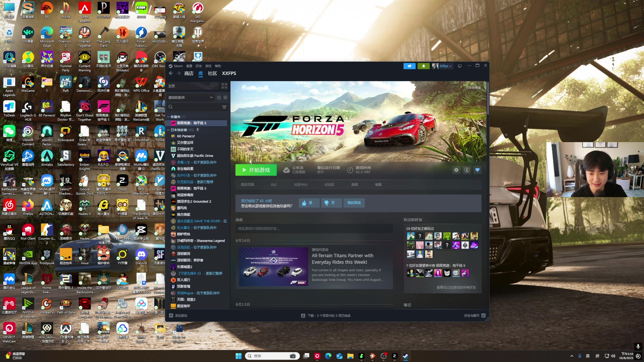Select 60 Parsecs! in the library list
The image size is (644, 362).
click(x=186, y=136)
